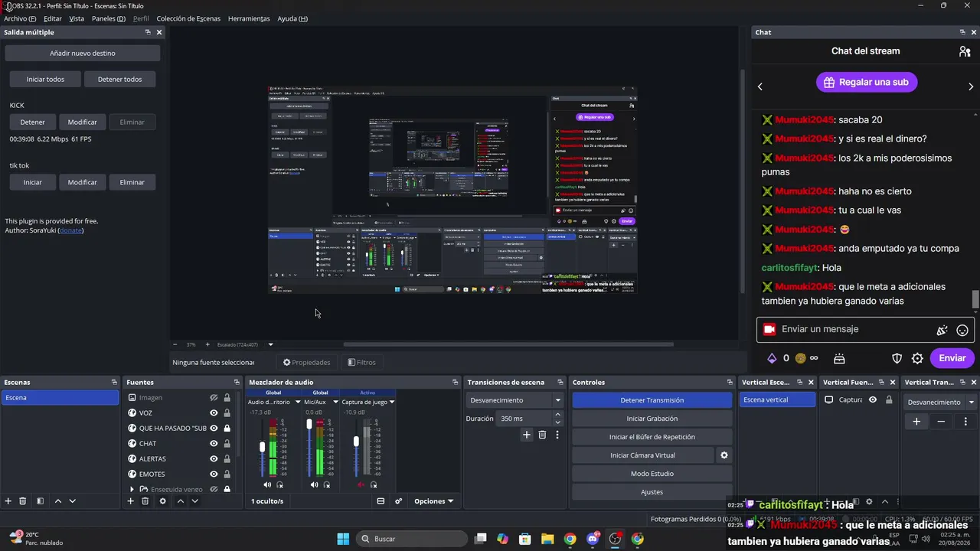
Task: Open chat settings gear icon
Action: click(x=918, y=358)
